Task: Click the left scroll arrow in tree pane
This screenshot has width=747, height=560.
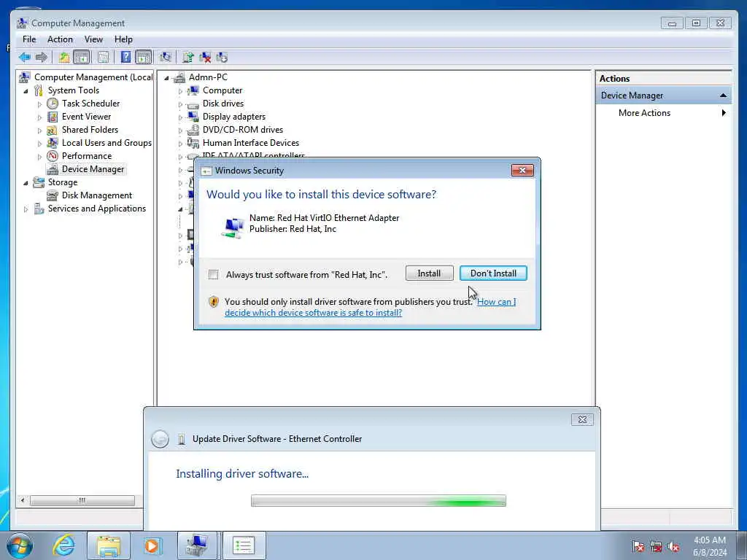Action: (x=23, y=500)
